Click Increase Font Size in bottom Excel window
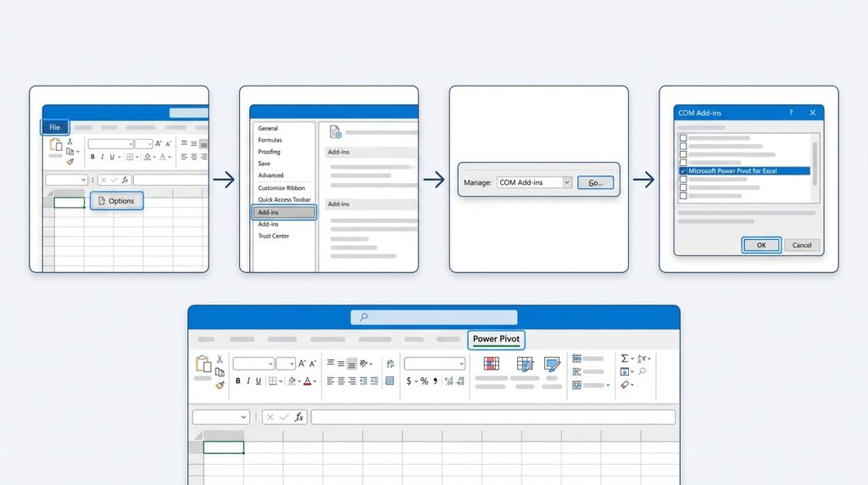868x485 pixels. pos(303,364)
